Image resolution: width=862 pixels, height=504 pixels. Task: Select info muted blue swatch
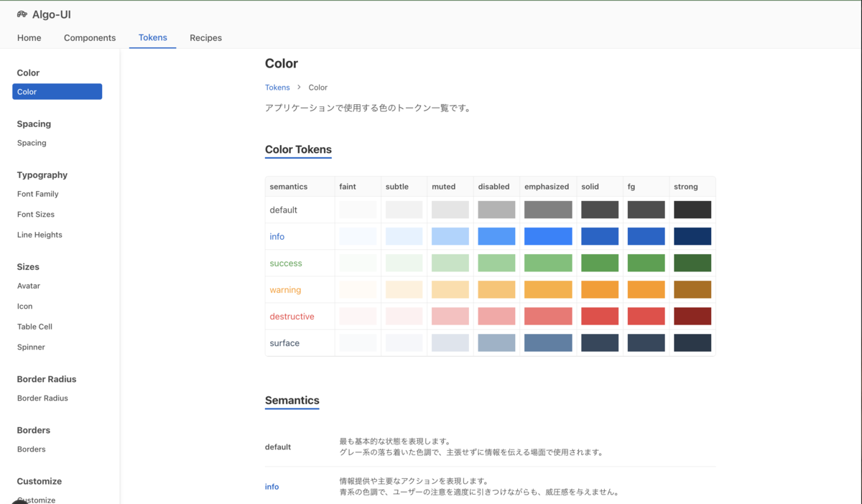click(x=450, y=236)
